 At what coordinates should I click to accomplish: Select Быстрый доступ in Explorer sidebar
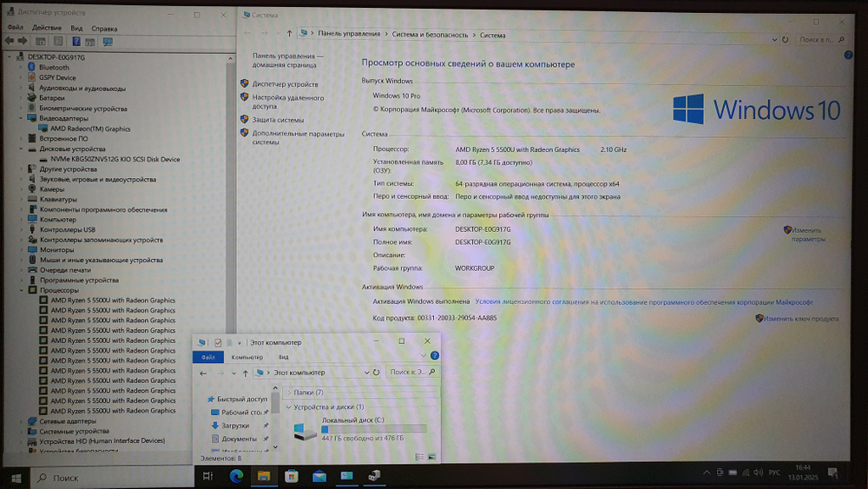pyautogui.click(x=242, y=399)
